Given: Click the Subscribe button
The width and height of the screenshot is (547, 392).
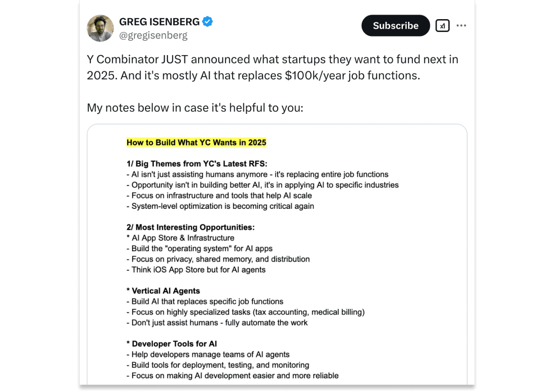Looking at the screenshot, I should click(x=396, y=26).
